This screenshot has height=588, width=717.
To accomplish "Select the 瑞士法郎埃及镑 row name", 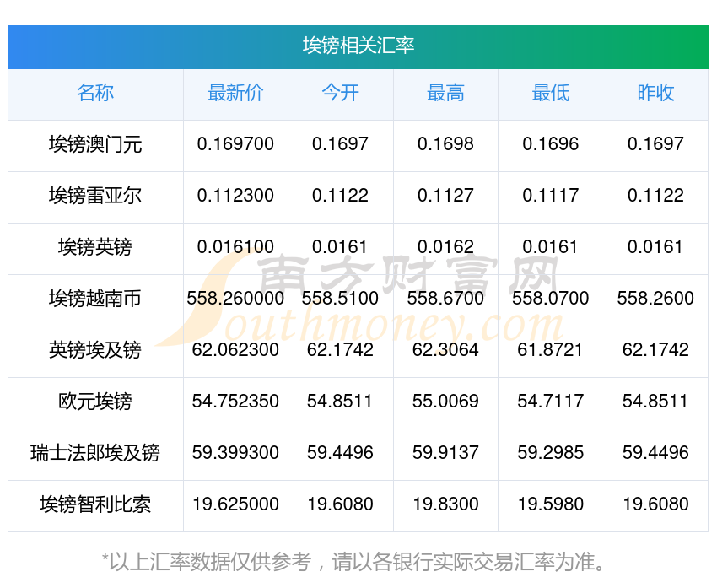I will 95,453.
